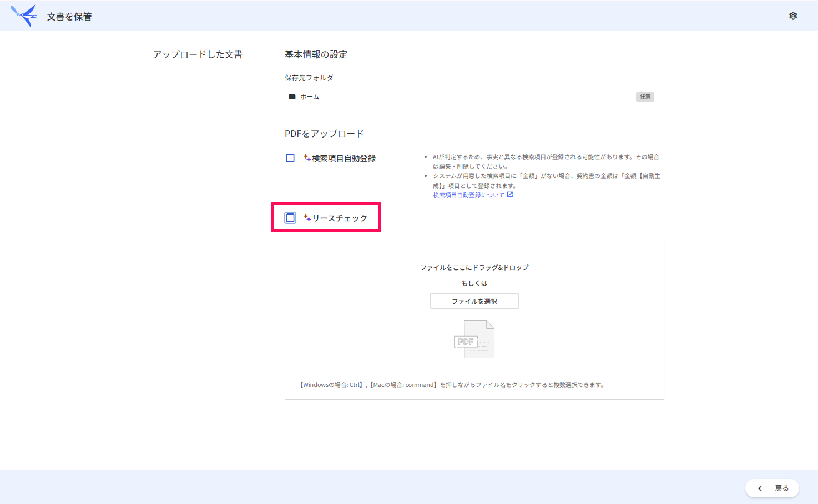Enable the 検索項目自動登録 checkbox
818x504 pixels.
290,157
